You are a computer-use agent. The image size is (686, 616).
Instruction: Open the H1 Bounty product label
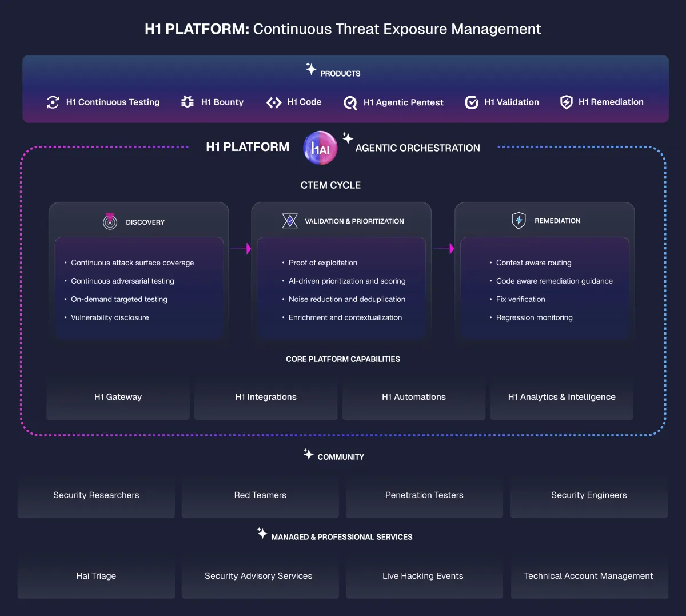coord(222,102)
